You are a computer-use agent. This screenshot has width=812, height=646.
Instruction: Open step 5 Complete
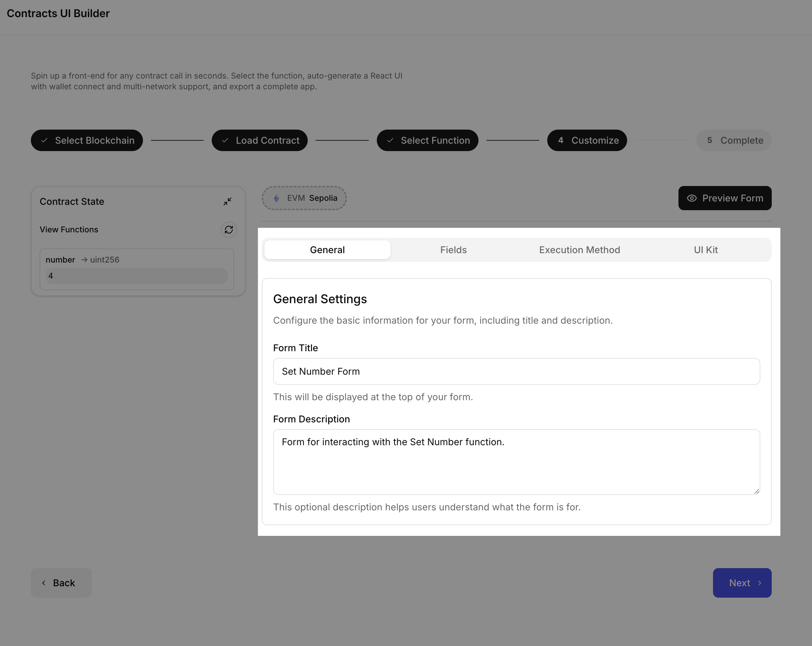(733, 140)
